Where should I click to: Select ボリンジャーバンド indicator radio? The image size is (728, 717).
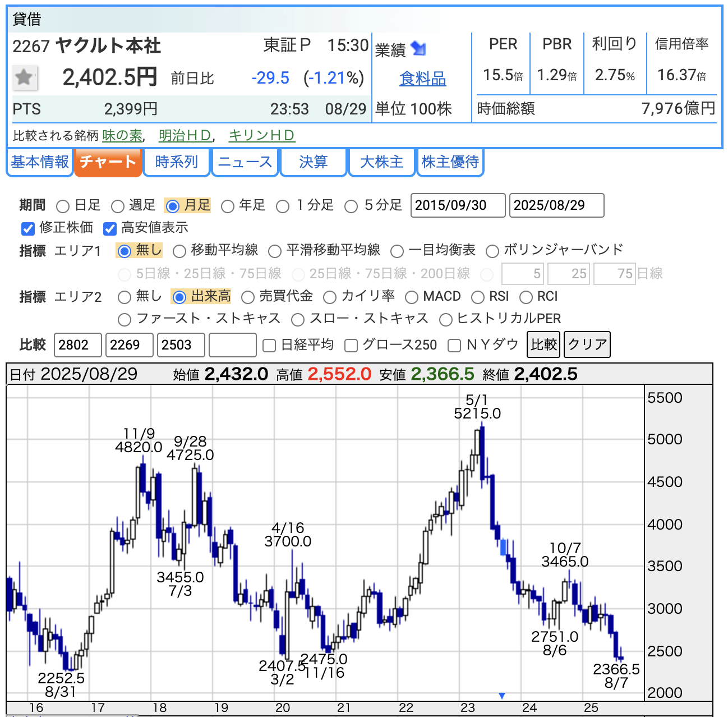pyautogui.click(x=492, y=251)
